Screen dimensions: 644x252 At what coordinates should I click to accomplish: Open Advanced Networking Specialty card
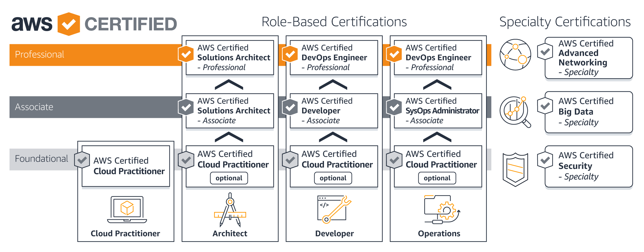click(589, 58)
